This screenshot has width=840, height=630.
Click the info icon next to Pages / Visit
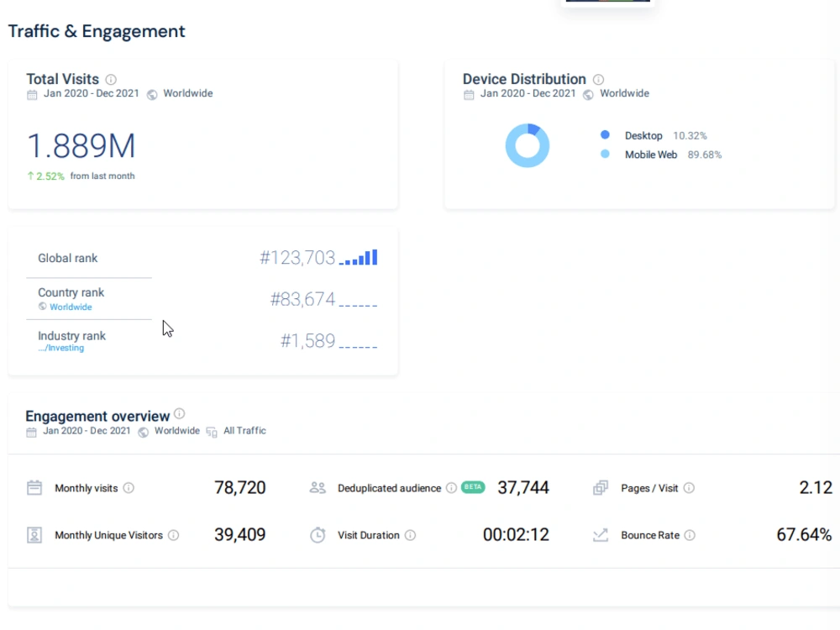pyautogui.click(x=690, y=488)
